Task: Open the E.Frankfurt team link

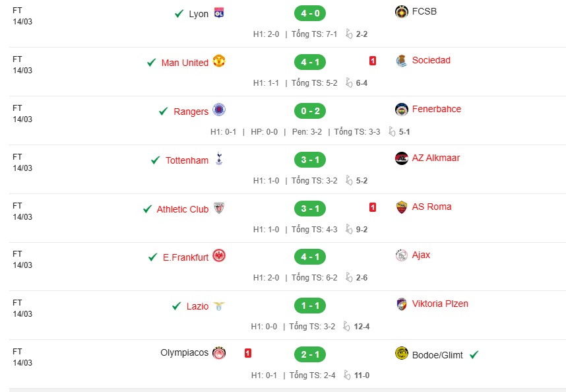Action: coord(185,257)
